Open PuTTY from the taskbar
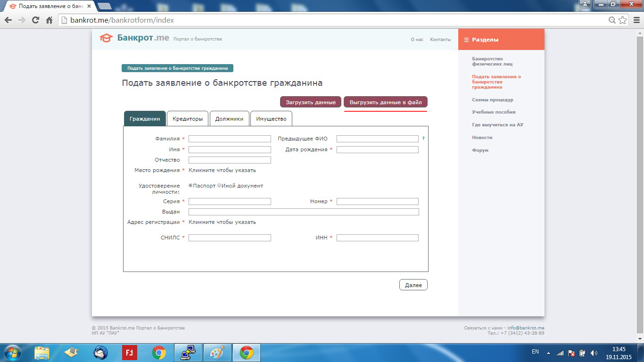Screen dimensions: 644x362 (188, 353)
